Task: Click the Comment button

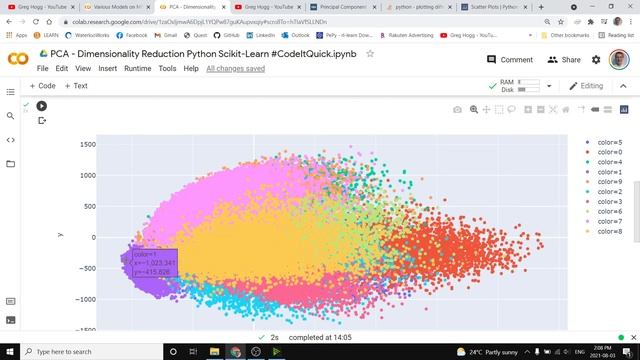Action: (x=510, y=60)
